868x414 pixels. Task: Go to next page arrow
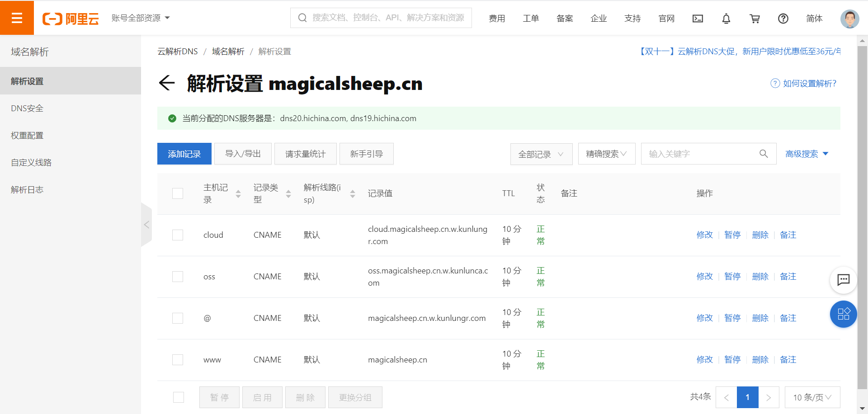pyautogui.click(x=769, y=397)
